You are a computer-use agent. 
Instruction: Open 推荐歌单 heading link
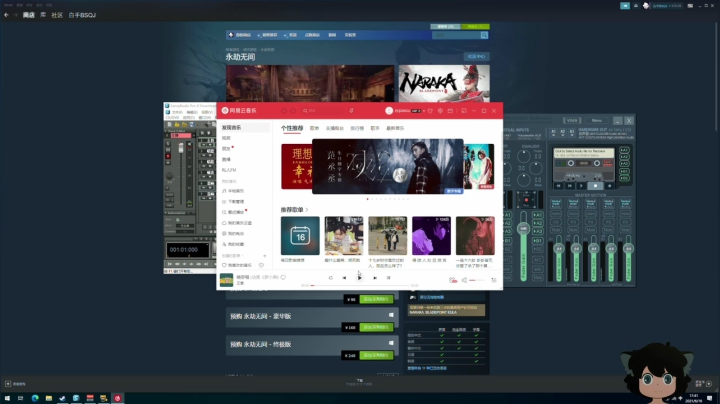294,210
